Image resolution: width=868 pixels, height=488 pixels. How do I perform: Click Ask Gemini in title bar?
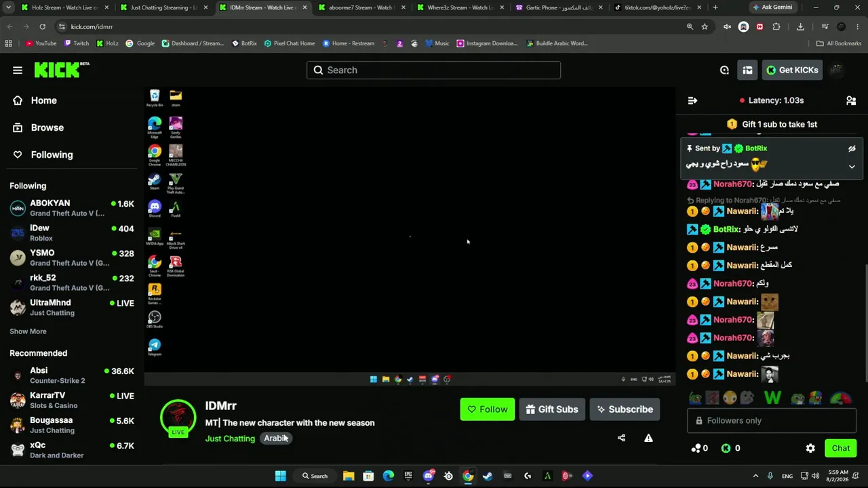coord(772,7)
